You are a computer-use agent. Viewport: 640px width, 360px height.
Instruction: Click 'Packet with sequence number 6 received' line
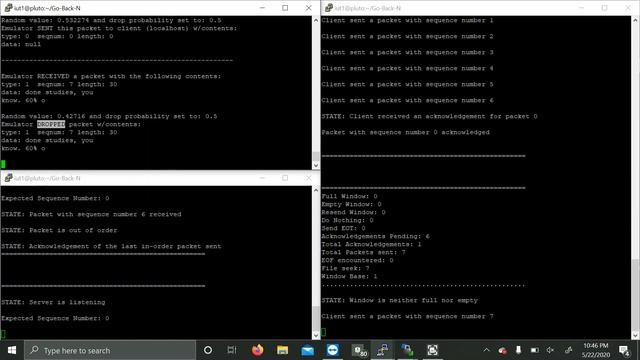(91, 214)
